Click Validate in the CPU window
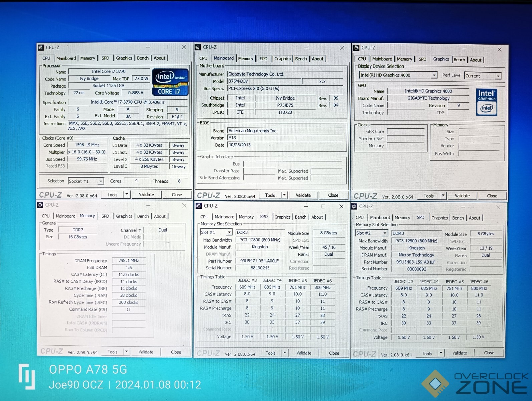The width and height of the screenshot is (532, 401). pyautogui.click(x=146, y=194)
